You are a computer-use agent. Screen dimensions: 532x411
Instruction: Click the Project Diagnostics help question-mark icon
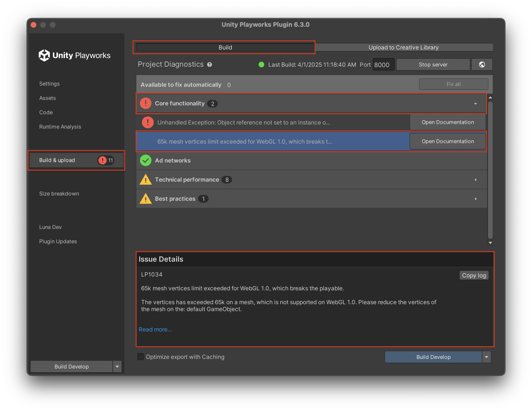point(210,65)
